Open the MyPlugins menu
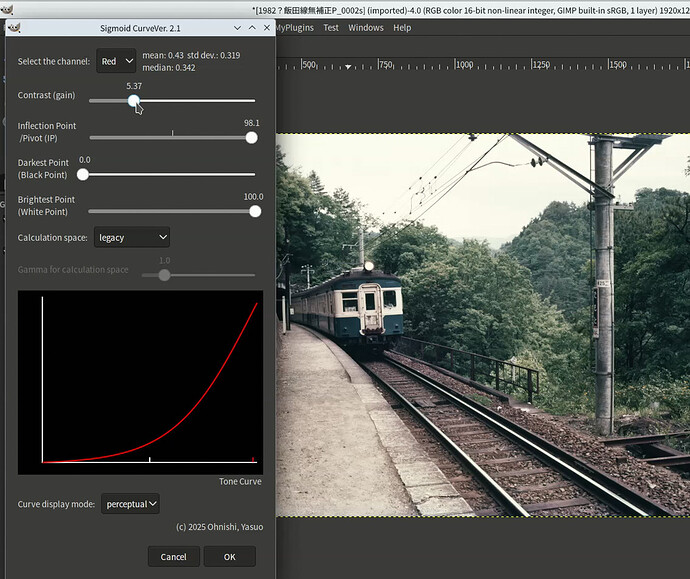This screenshot has width=690, height=579. pos(294,28)
